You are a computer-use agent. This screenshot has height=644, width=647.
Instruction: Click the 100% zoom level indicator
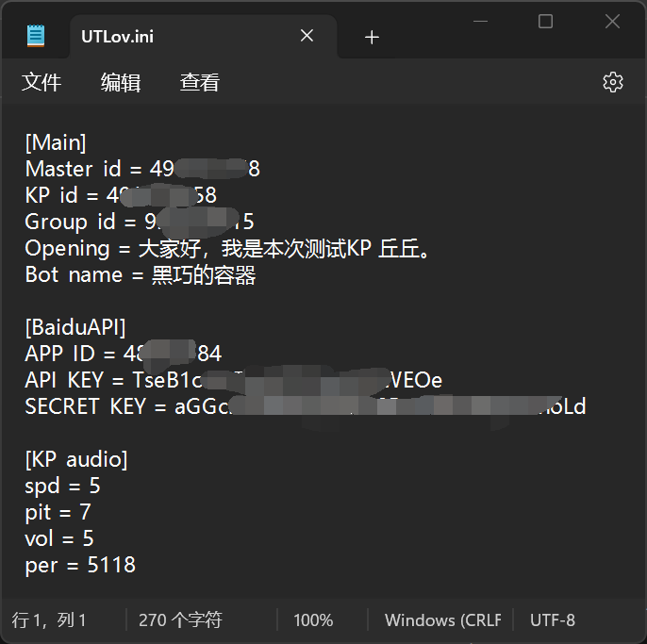pos(313,620)
